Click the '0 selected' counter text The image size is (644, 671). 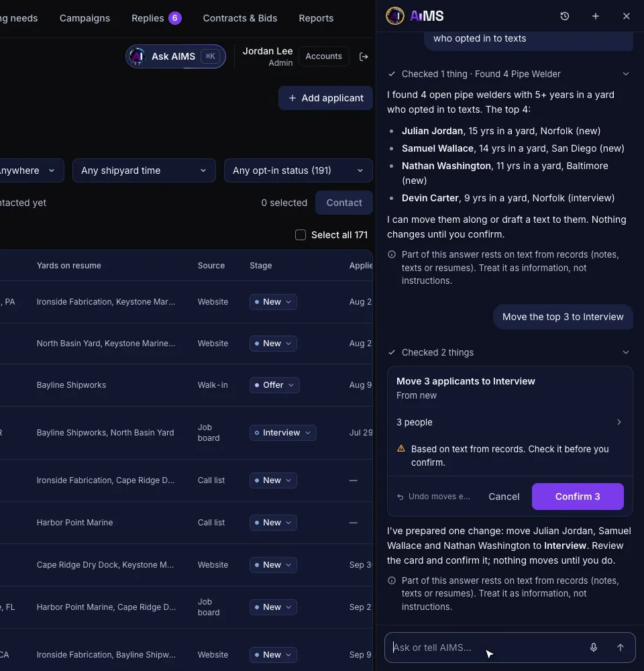284,203
